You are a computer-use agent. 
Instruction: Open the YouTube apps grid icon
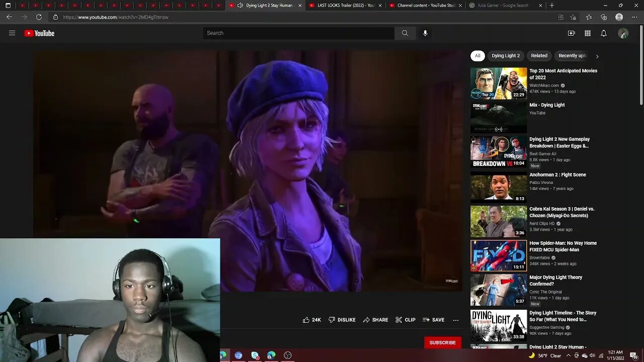[x=588, y=33]
